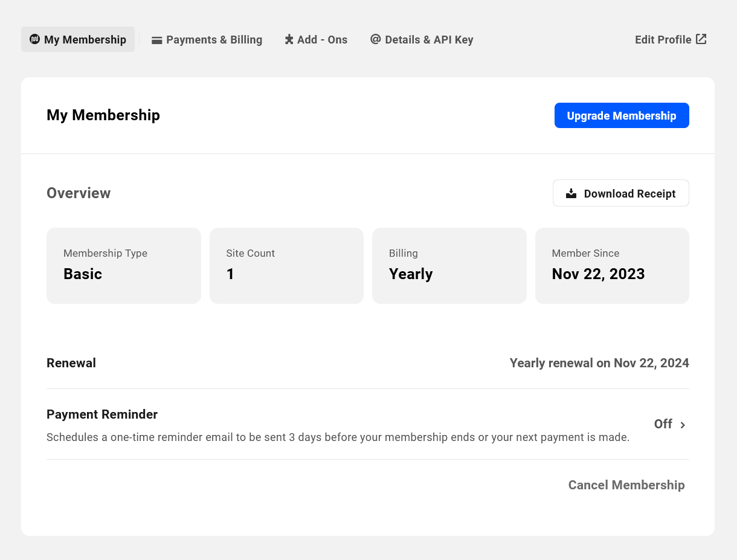Screen dimensions: 737x560
Task: Click the Payment Reminder Off status
Action: click(663, 424)
